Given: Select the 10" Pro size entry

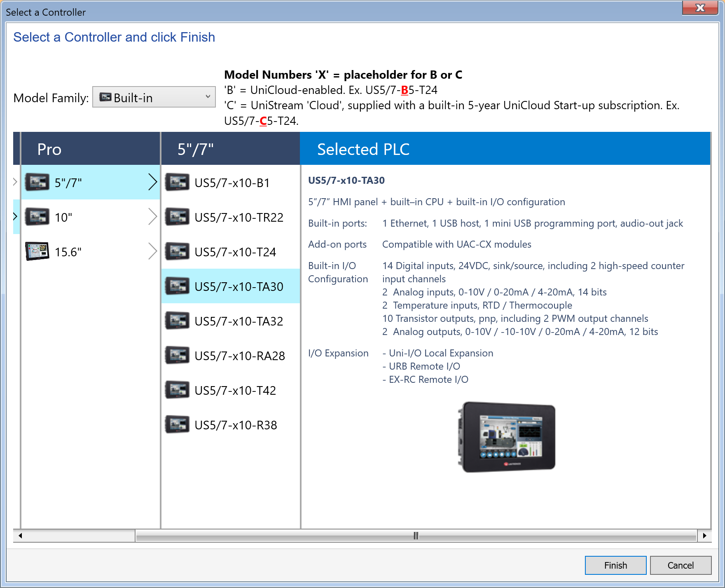Looking at the screenshot, I should click(x=64, y=217).
